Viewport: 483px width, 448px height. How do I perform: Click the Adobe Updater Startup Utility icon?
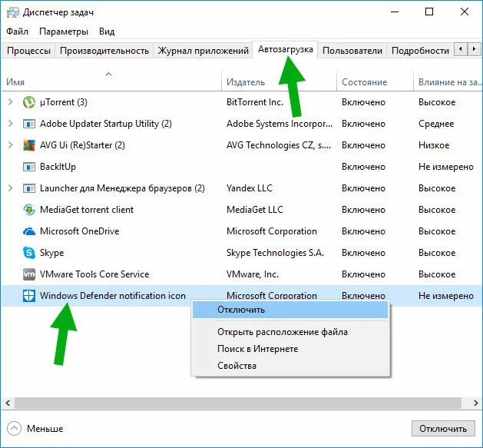29,124
